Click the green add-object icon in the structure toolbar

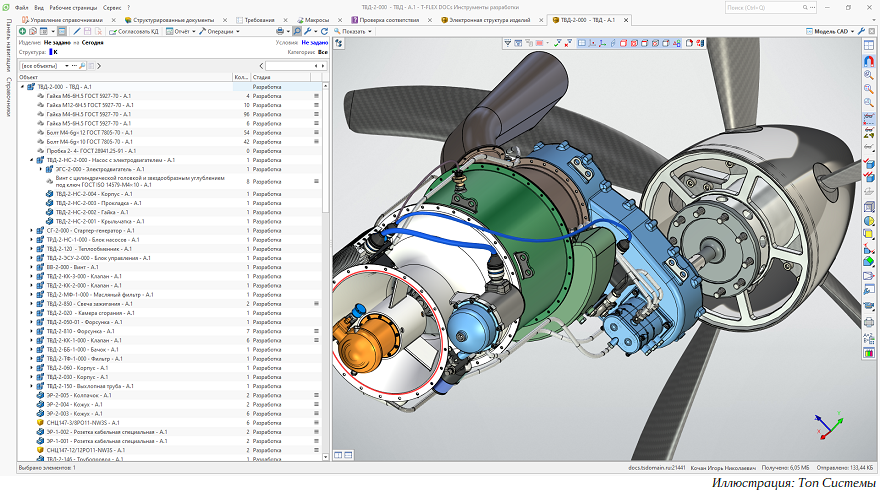22,31
